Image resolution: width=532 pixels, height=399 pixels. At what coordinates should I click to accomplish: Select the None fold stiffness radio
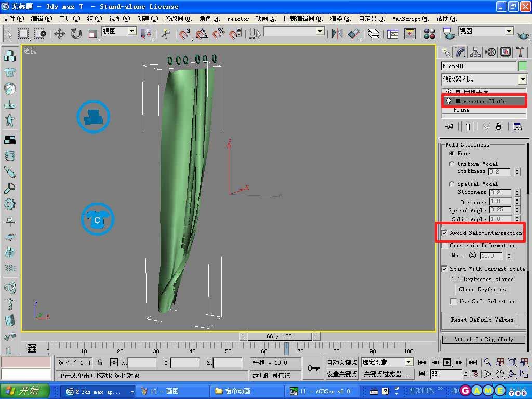click(451, 153)
